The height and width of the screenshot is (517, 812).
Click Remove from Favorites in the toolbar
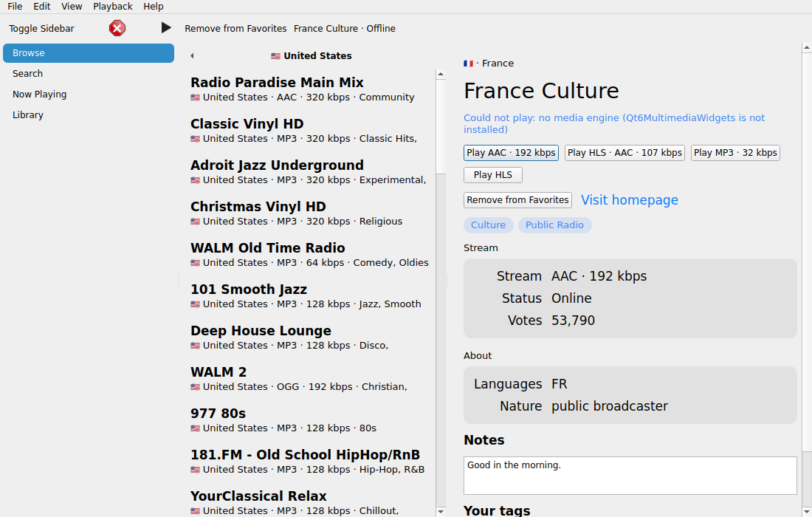pos(235,29)
